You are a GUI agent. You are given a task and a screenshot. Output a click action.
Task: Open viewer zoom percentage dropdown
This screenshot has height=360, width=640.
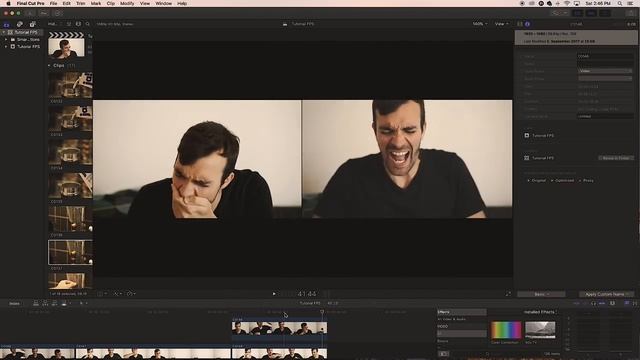click(480, 24)
